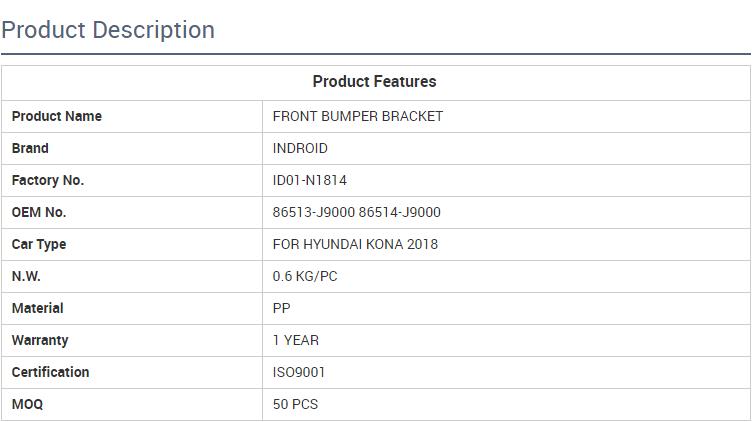Image resolution: width=753 pixels, height=422 pixels.
Task: Click the ID01-N1814 factory number
Action: click(310, 180)
